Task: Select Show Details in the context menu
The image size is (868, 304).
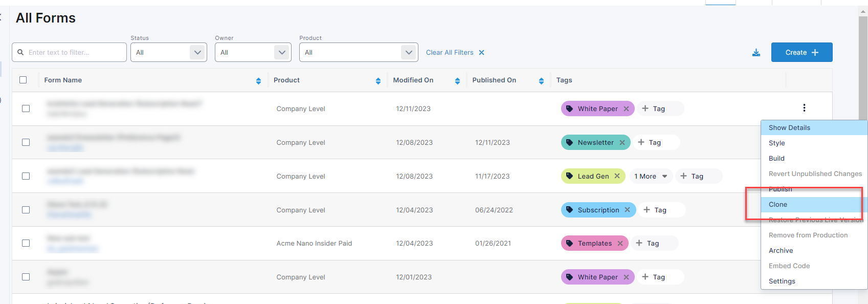Action: point(789,128)
